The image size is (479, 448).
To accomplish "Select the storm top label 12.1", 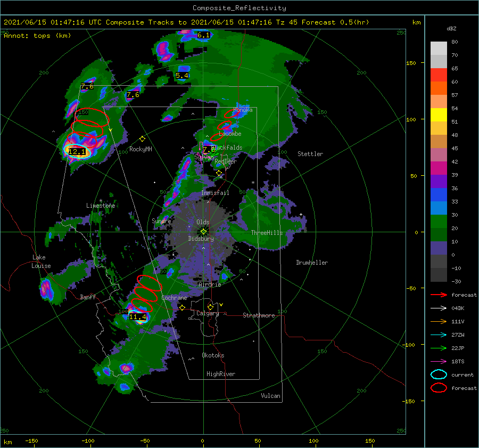I will pyautogui.click(x=77, y=152).
